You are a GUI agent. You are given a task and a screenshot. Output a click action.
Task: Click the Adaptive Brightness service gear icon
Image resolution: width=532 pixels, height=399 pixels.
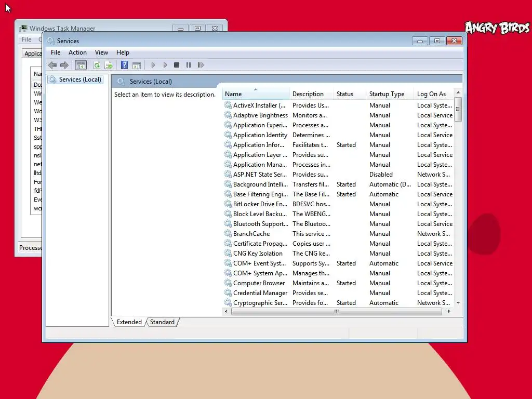click(228, 115)
